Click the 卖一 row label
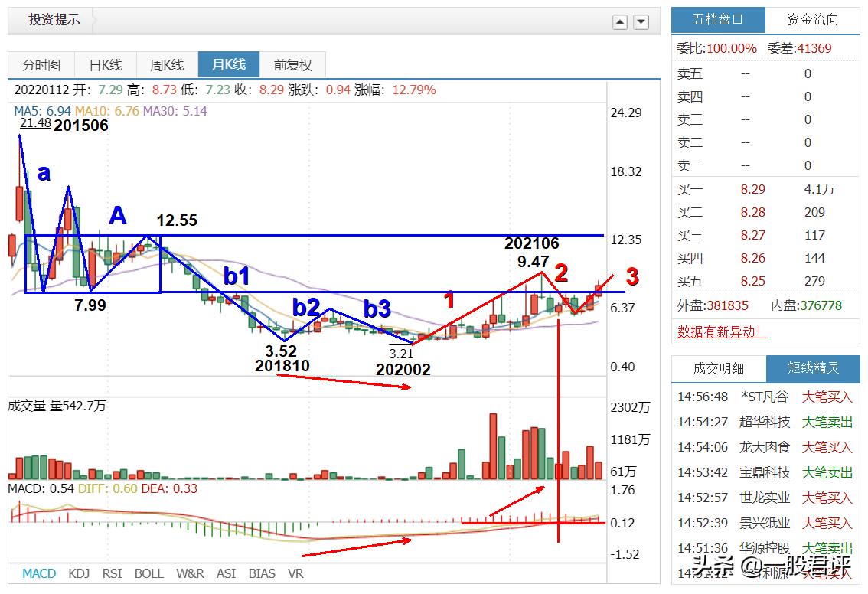The height and width of the screenshot is (594, 868). pos(690,165)
